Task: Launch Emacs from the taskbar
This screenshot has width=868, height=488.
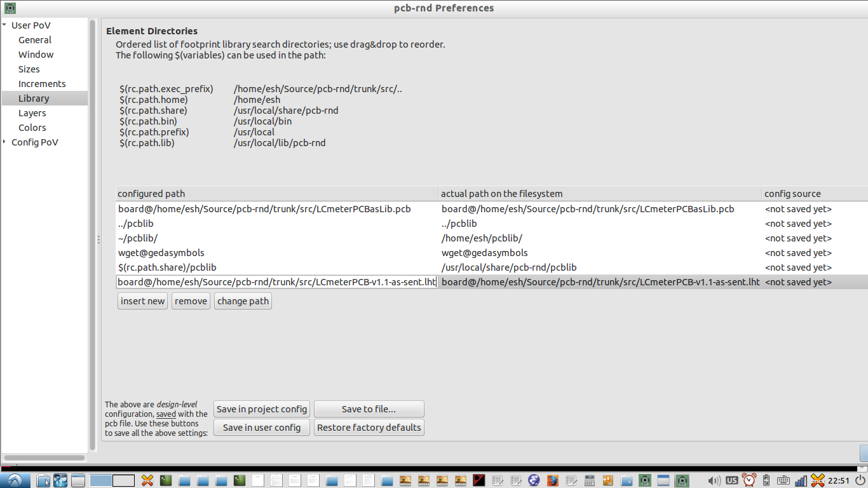Action: [x=532, y=481]
